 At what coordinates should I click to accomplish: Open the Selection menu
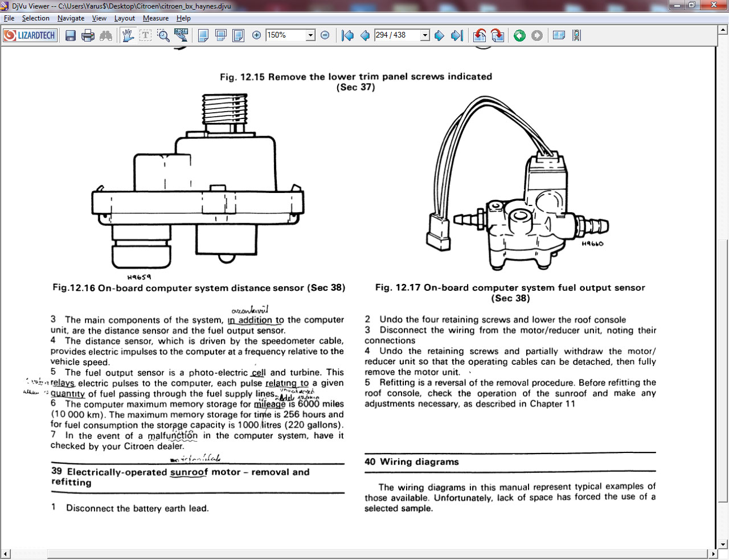tap(36, 18)
